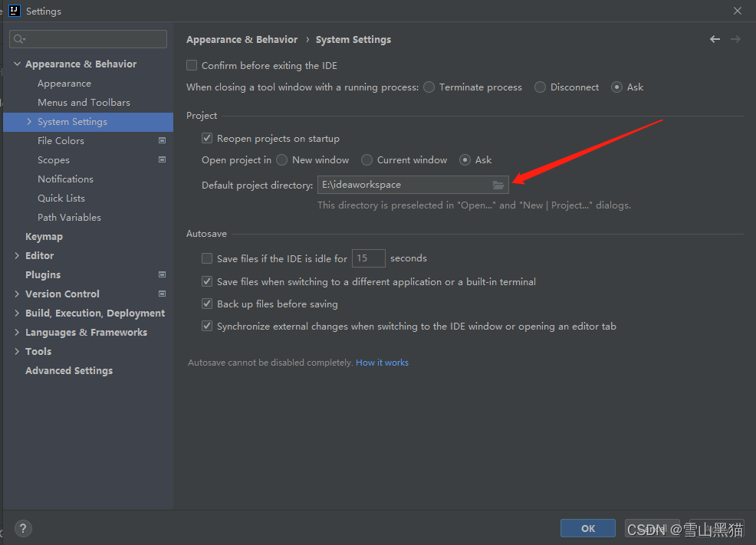Enable Confirm before exiting the IDE

point(192,65)
